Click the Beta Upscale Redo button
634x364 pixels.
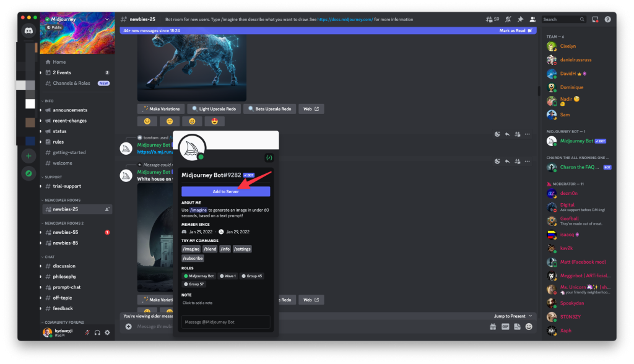click(269, 109)
